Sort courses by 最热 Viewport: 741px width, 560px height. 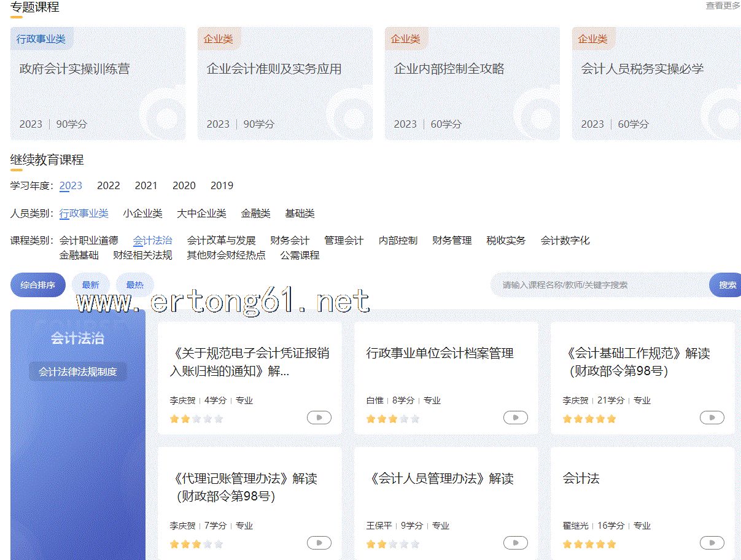click(x=134, y=285)
